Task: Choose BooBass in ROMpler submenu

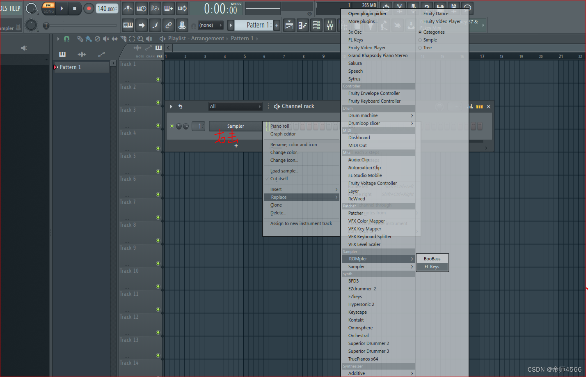Action: coord(432,259)
